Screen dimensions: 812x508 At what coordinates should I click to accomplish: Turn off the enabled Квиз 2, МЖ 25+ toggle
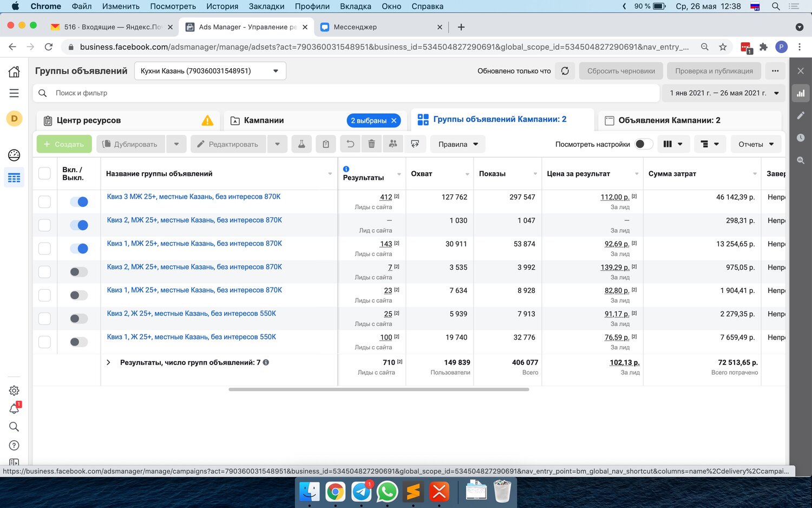coord(79,225)
